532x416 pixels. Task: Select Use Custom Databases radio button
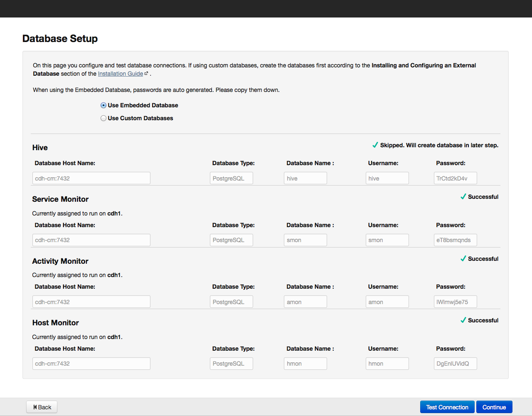click(x=103, y=118)
